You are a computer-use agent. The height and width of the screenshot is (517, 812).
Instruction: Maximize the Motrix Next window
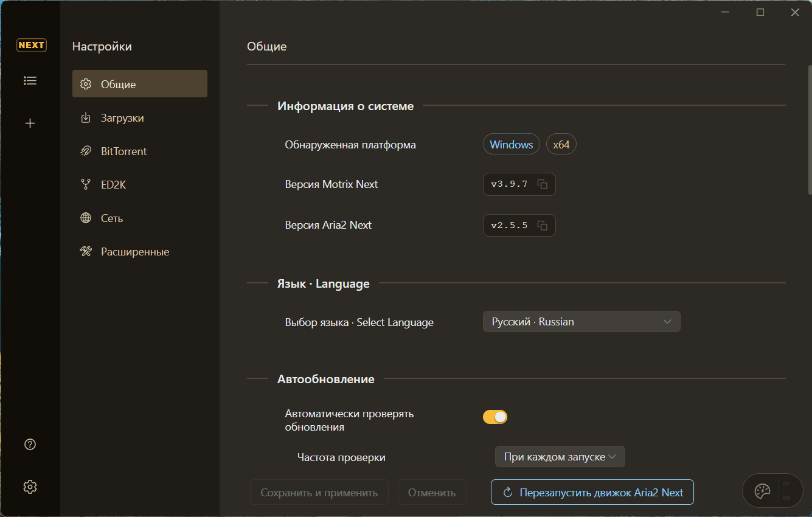[760, 12]
